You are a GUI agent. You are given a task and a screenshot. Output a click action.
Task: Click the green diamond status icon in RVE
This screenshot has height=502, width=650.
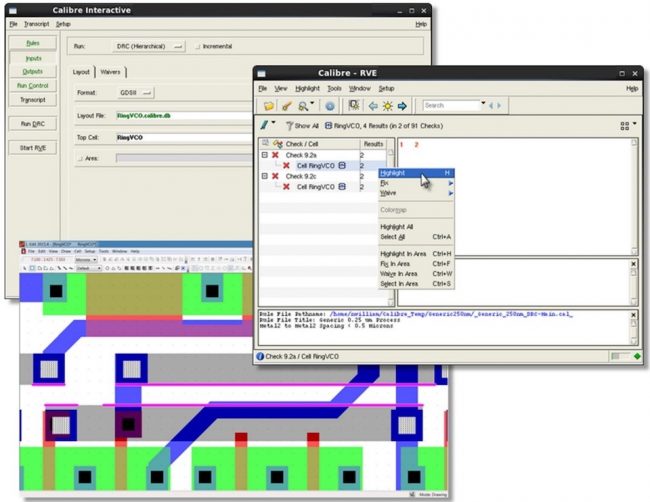637,356
